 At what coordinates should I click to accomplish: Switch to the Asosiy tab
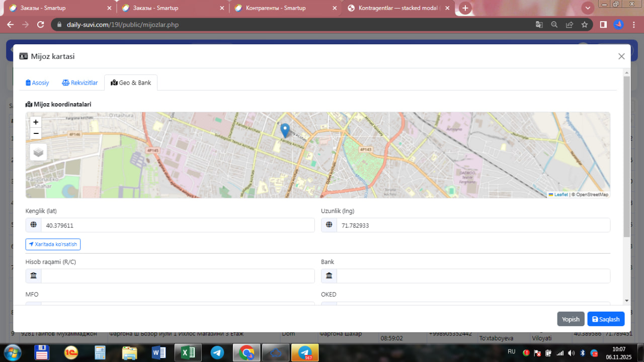(37, 83)
